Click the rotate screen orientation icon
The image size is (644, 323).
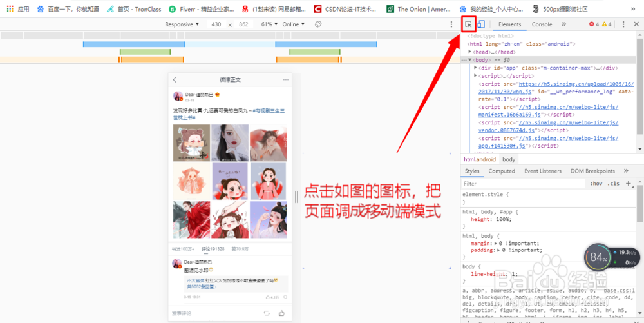tap(318, 24)
